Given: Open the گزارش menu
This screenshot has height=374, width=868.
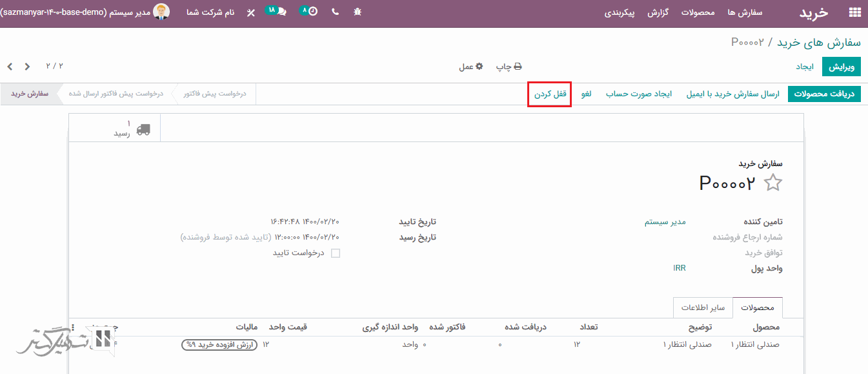Looking at the screenshot, I should pos(658,12).
